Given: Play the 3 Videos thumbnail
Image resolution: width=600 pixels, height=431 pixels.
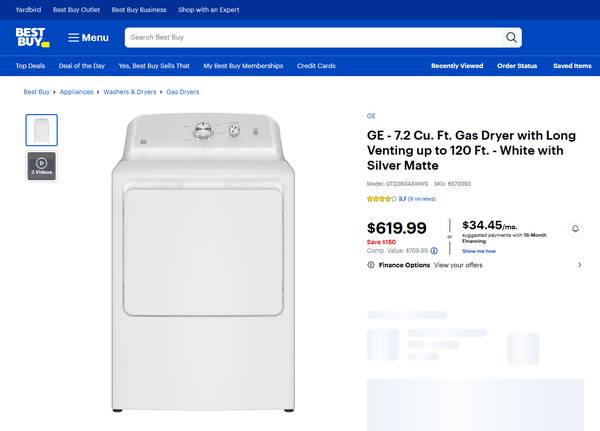Looking at the screenshot, I should (41, 165).
